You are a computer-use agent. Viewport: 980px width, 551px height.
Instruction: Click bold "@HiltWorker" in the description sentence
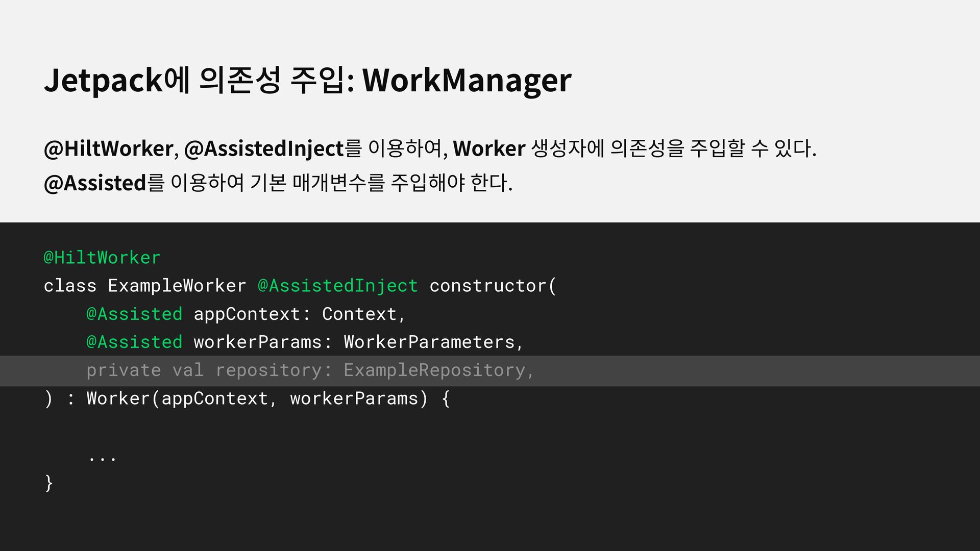[x=109, y=148]
